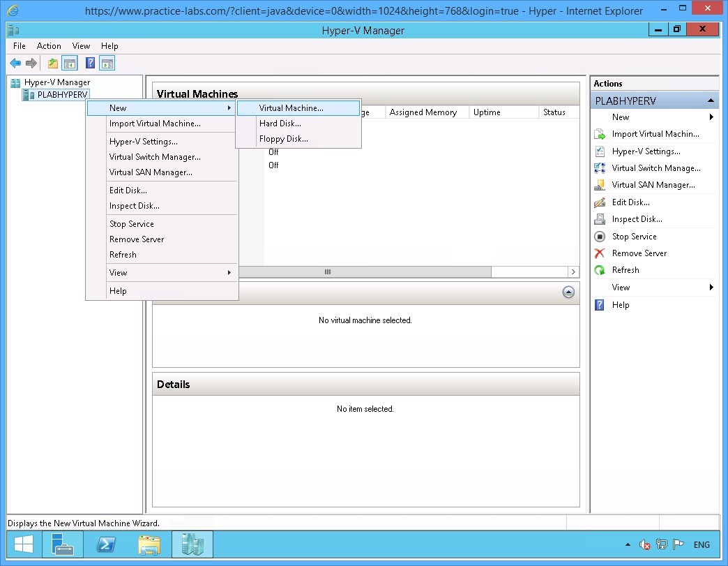This screenshot has height=566, width=728.
Task: Open File Explorer from the Windows taskbar
Action: coord(149,544)
